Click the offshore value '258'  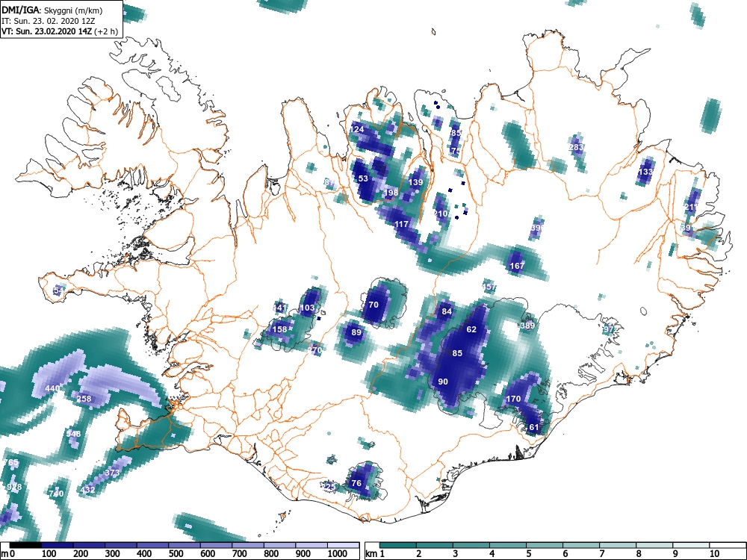84,399
